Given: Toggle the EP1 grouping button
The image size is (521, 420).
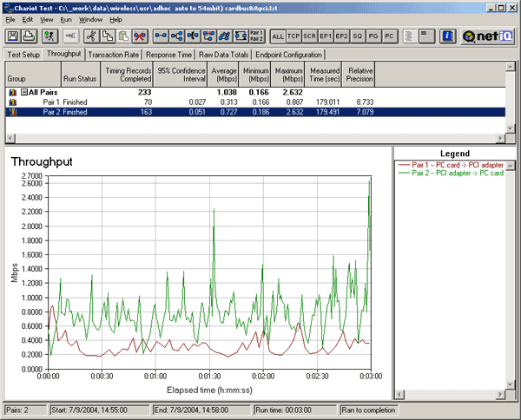Looking at the screenshot, I should [326, 36].
